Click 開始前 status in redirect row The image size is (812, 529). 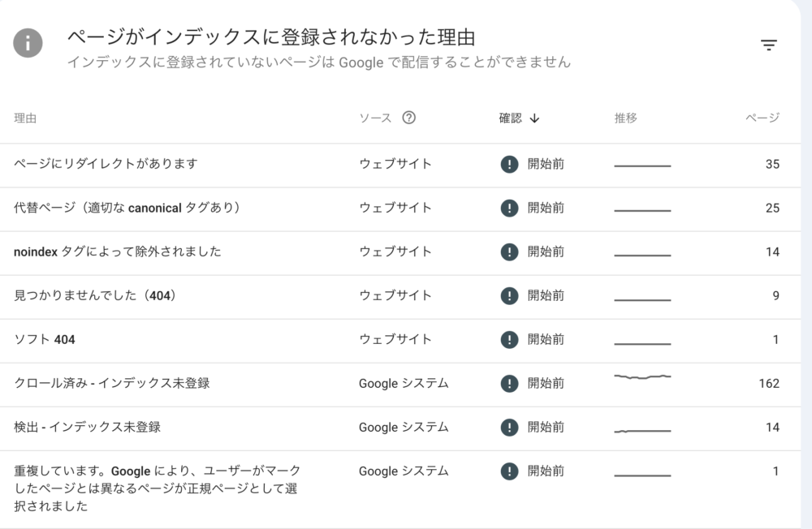click(x=546, y=164)
